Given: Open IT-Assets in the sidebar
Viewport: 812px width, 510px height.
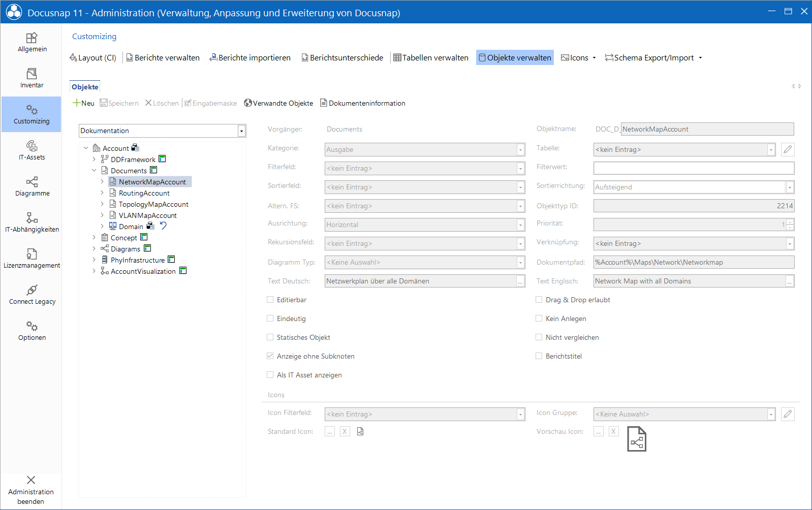Looking at the screenshot, I should 32,150.
